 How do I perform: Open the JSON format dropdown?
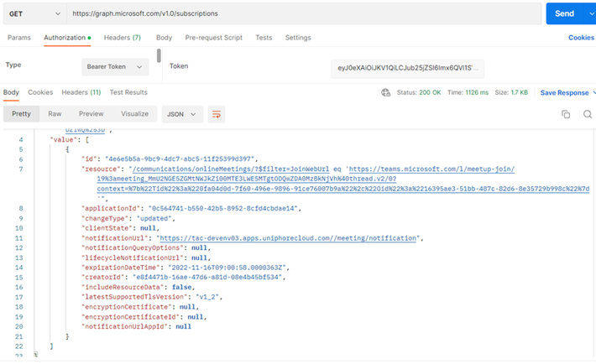click(x=182, y=114)
